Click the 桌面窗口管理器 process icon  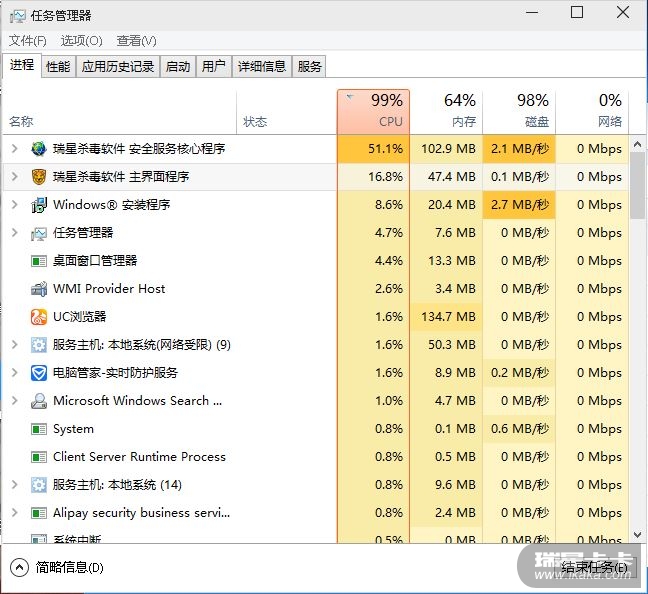pyautogui.click(x=39, y=261)
